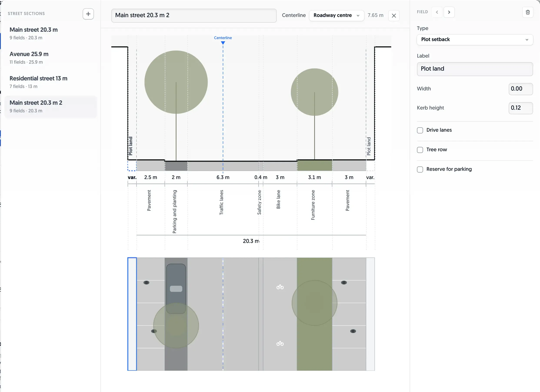The width and height of the screenshot is (540, 392).
Task: Click the large left tree canopy in the section view
Action: (x=176, y=82)
